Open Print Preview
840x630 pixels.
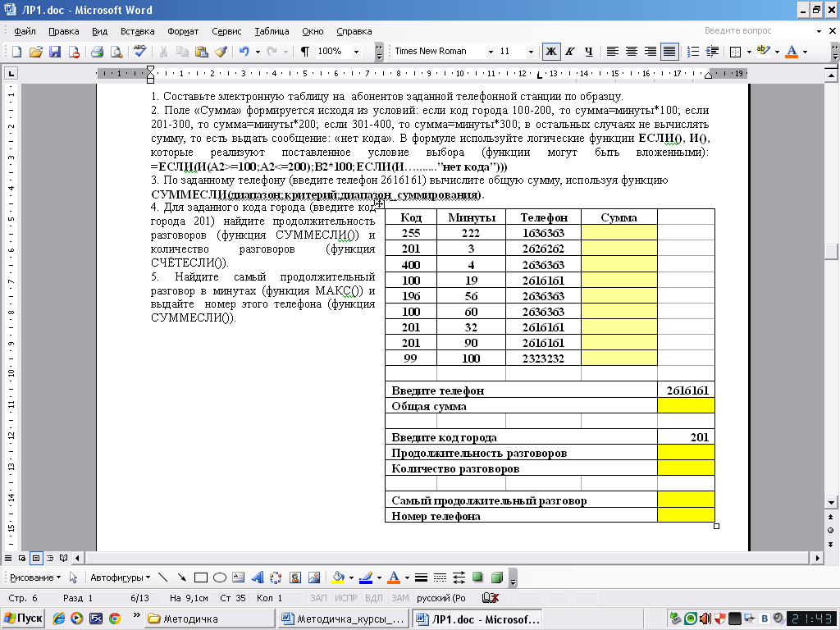[116, 52]
